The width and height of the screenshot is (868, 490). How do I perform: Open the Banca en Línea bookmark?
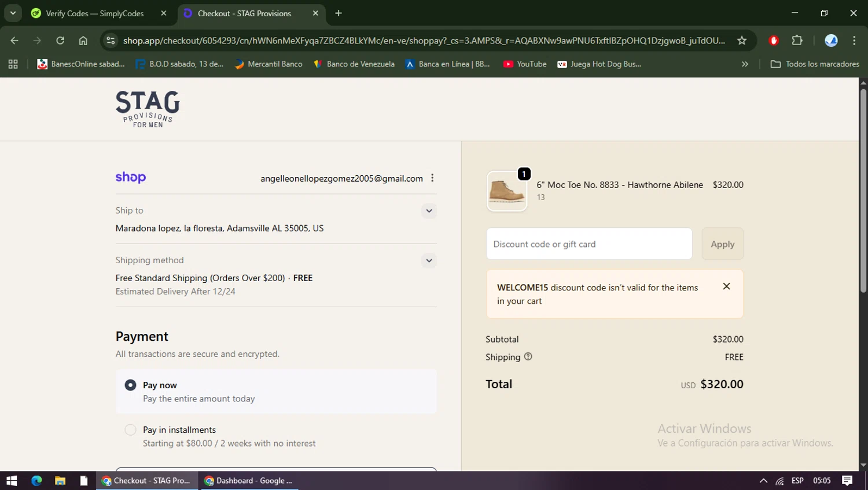pos(448,64)
